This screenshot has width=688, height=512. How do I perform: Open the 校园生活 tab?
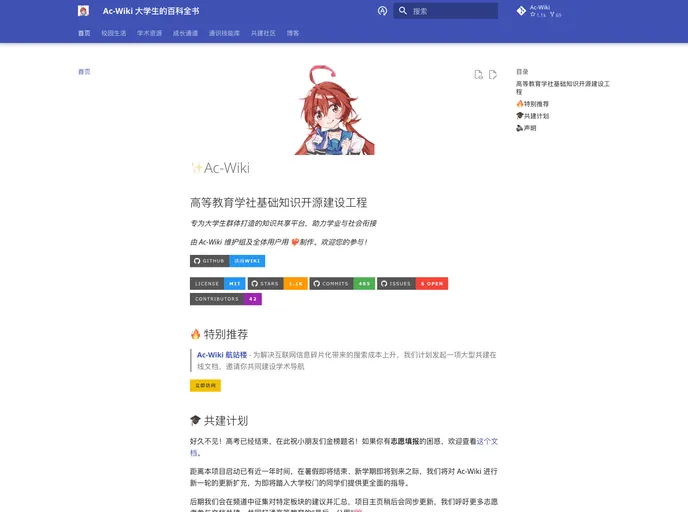(114, 33)
